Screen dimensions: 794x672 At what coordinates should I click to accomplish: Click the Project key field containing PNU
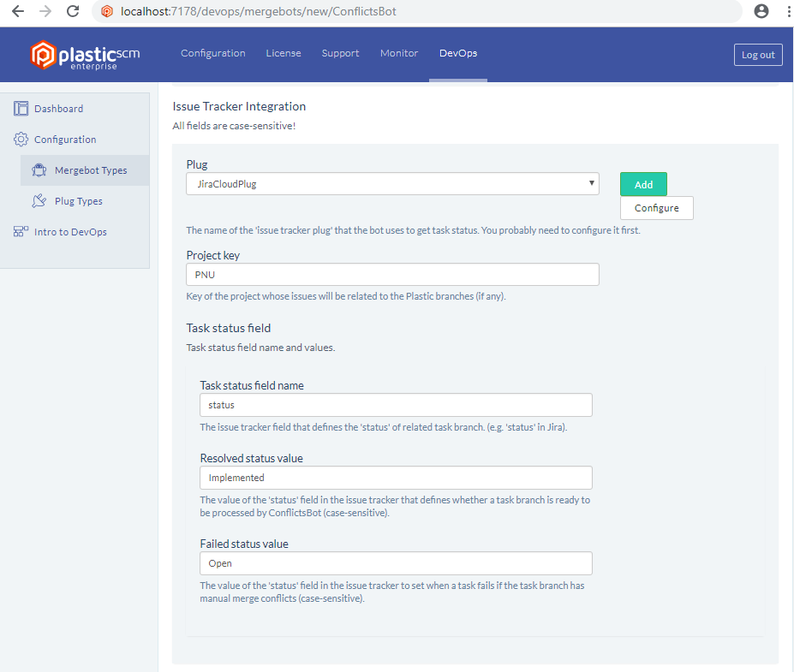[x=392, y=274]
